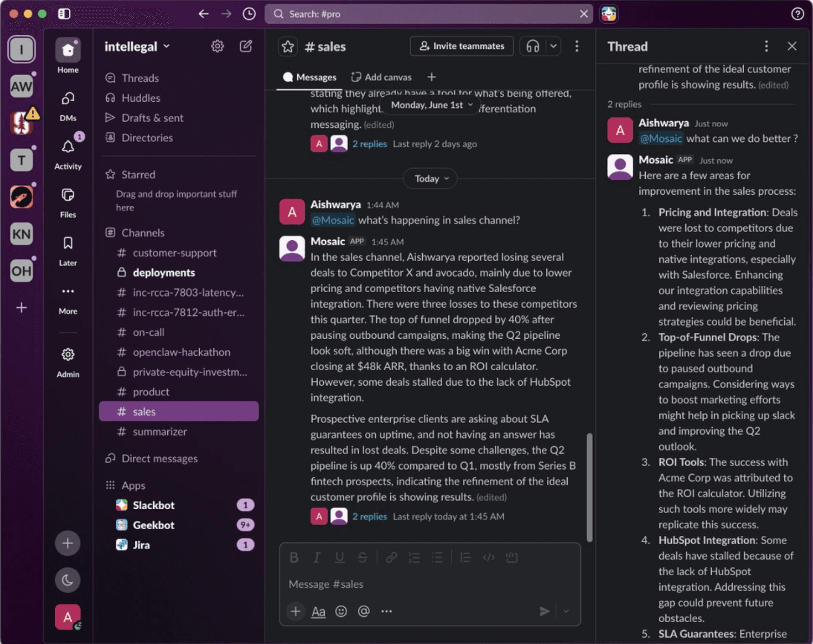
Task: Open Huddles in the sidebar
Action: pyautogui.click(x=179, y=98)
